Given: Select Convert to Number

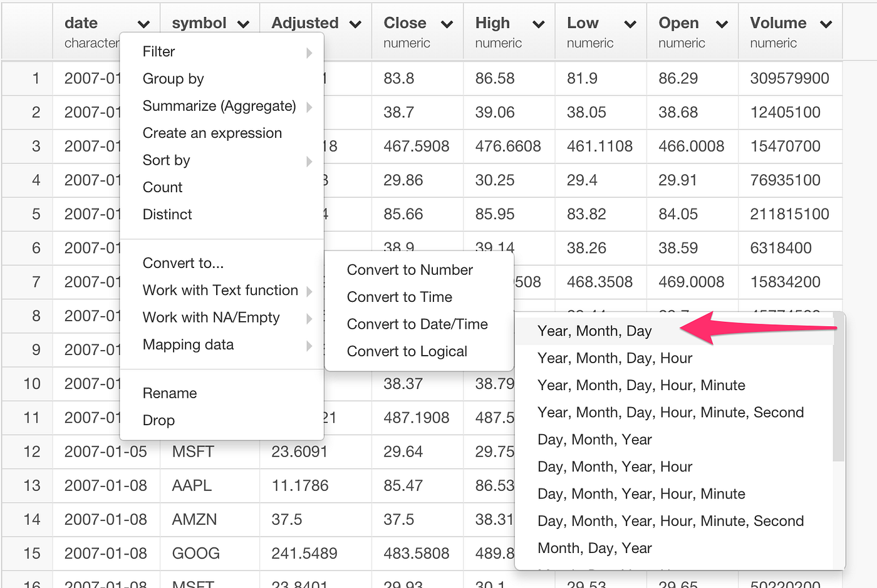Looking at the screenshot, I should (x=410, y=270).
